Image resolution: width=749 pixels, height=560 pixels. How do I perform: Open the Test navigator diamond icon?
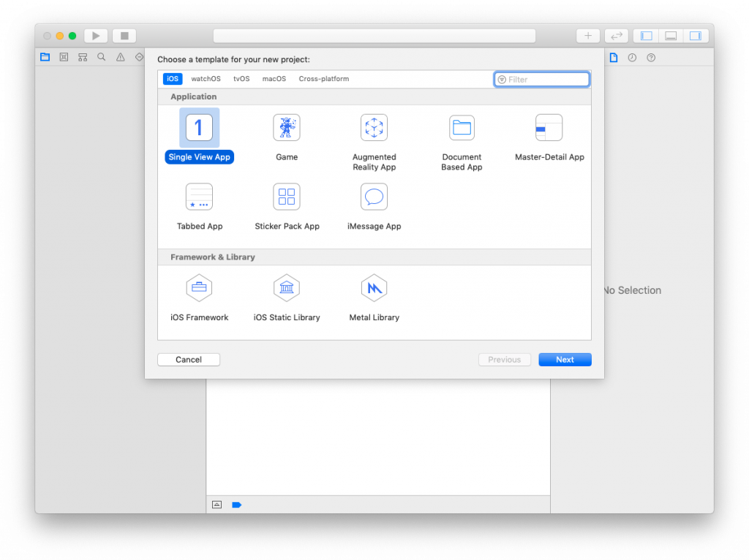[139, 57]
